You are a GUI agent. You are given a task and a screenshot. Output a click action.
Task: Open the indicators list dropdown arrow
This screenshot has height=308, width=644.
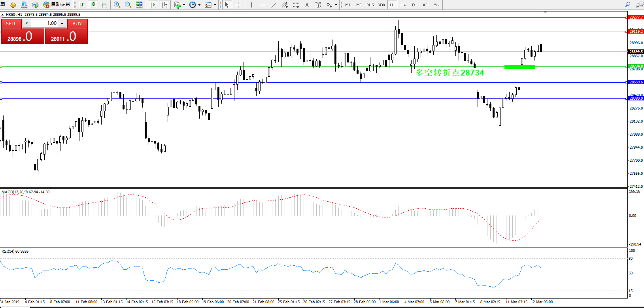tap(184, 5)
